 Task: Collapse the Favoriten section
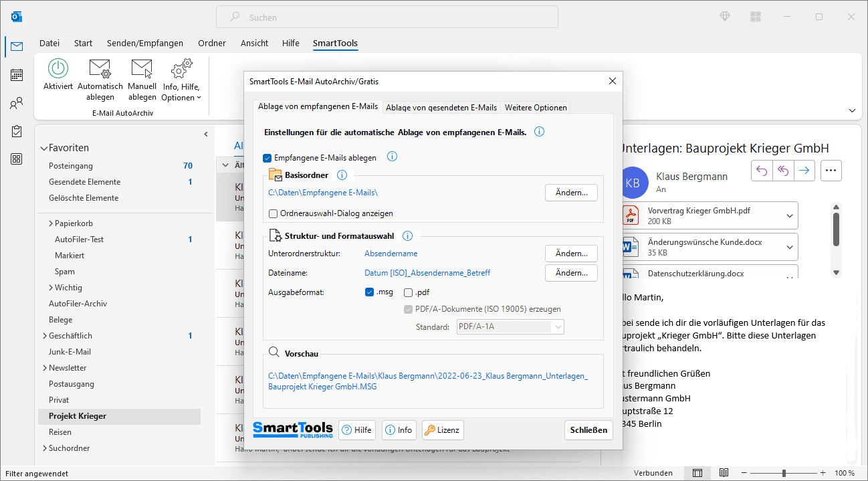(44, 149)
